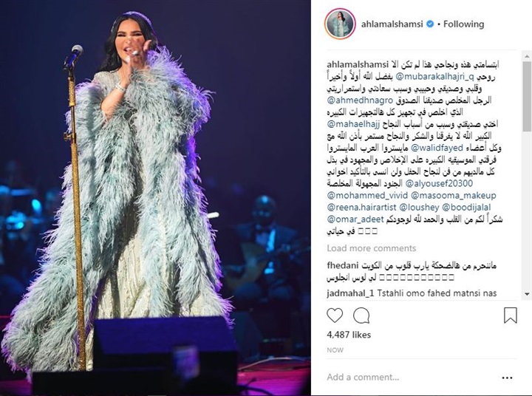Screen dimensions: 532x396
Task: Toggle the Following status button
Action: [x=463, y=24]
